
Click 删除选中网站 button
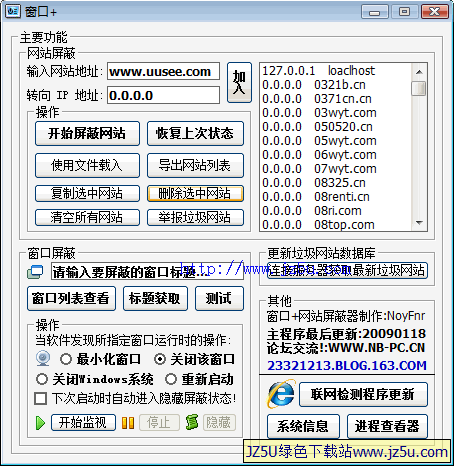coord(195,193)
